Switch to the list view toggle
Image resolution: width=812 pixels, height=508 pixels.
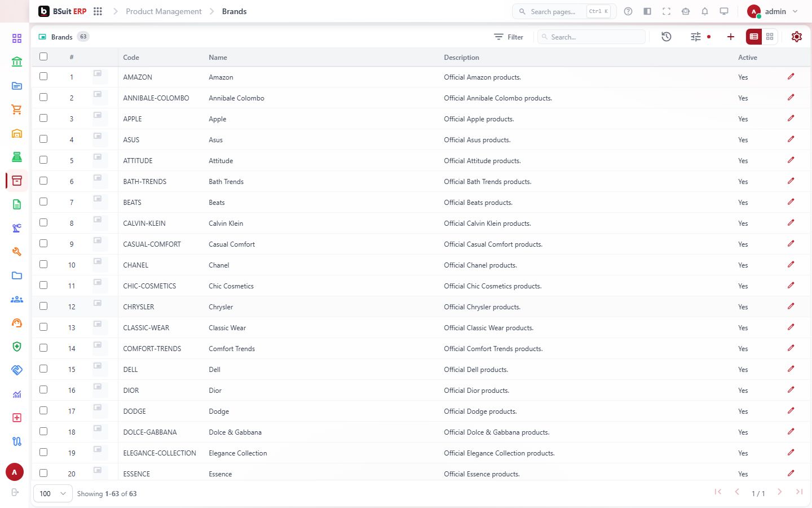(x=754, y=37)
